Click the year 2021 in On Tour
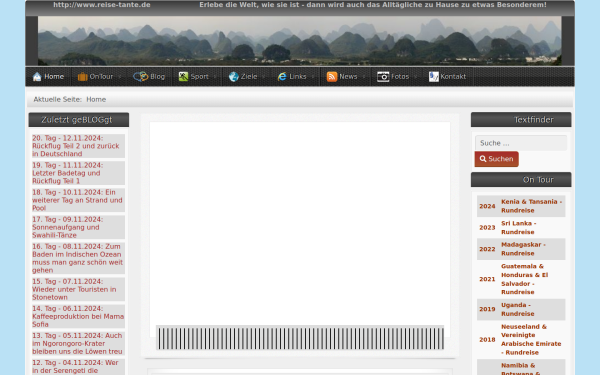The height and width of the screenshot is (375, 600). coord(487,279)
